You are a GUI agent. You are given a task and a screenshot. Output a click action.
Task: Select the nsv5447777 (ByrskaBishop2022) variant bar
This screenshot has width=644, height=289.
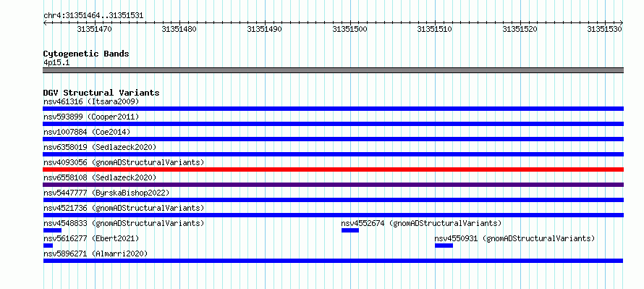(x=333, y=200)
